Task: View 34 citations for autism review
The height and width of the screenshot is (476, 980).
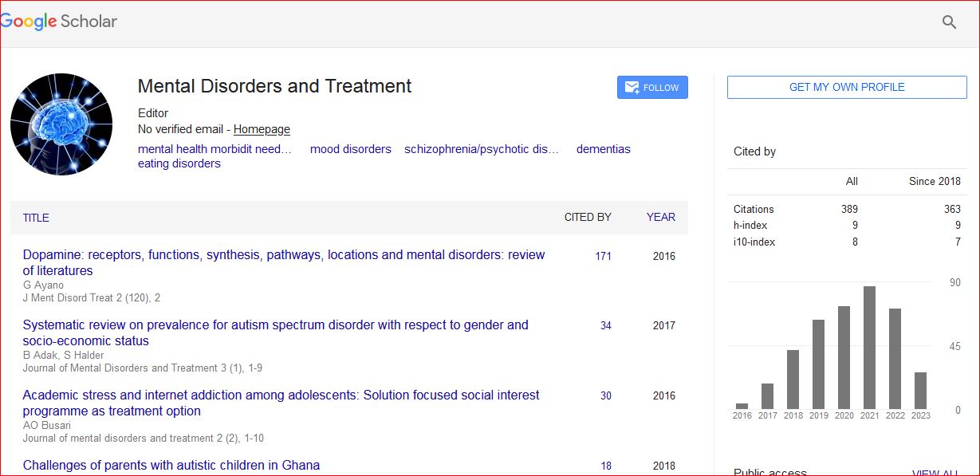Action: pos(605,325)
